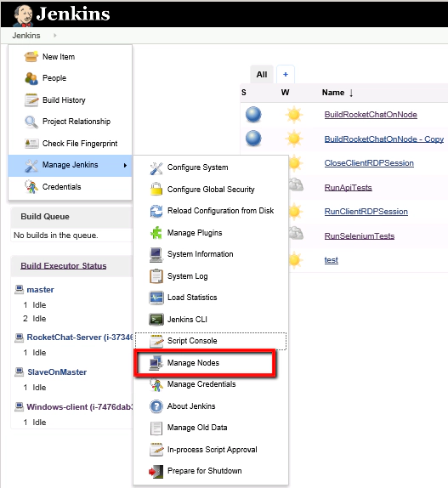The image size is (448, 488).
Task: Select Load Statistics from the submenu
Action: coord(192,298)
